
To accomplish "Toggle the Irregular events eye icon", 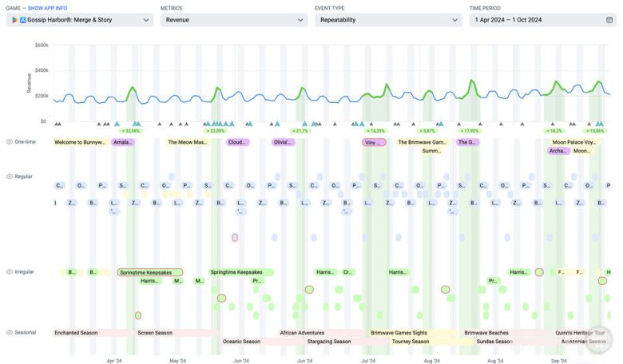I will click(x=10, y=271).
